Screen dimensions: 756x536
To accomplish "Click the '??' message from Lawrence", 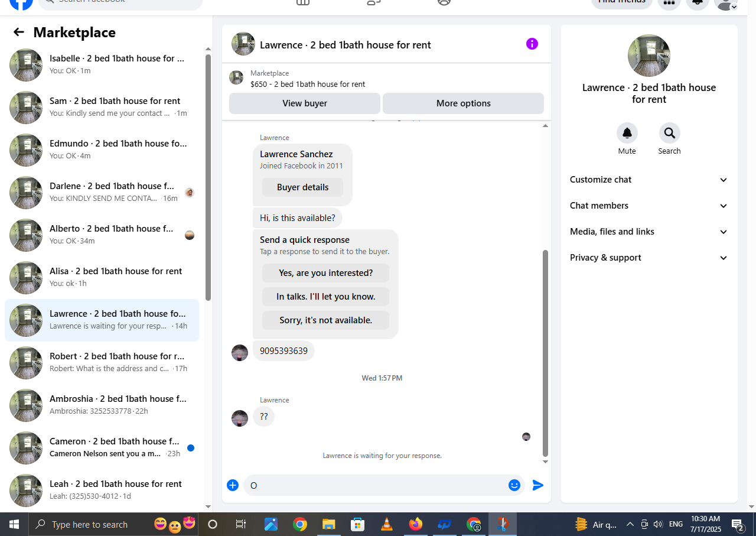I will [264, 417].
